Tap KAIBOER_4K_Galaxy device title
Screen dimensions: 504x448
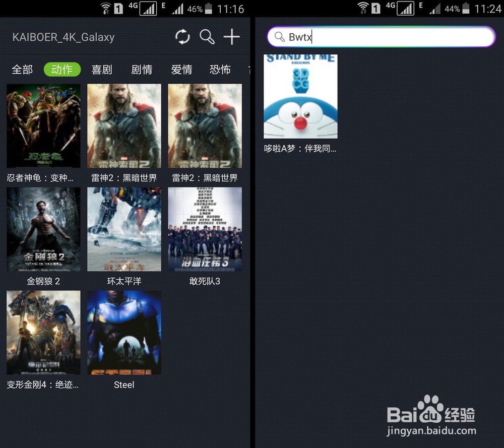tap(64, 37)
